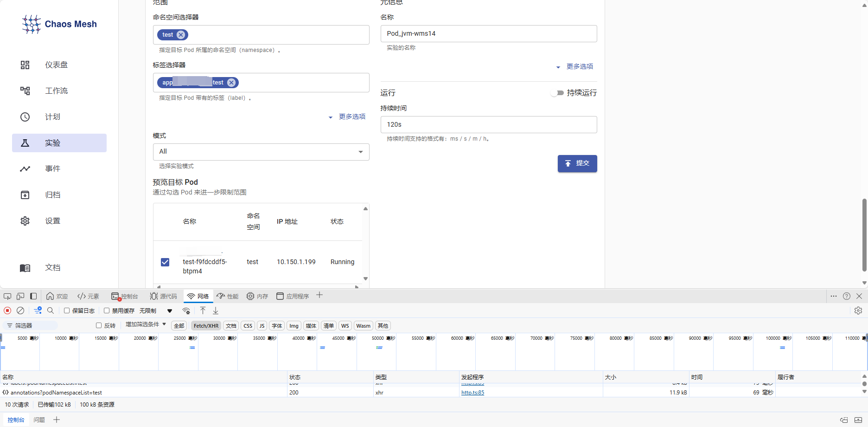Remove the app label selector chip
The width and height of the screenshot is (868, 427).
pyautogui.click(x=231, y=83)
